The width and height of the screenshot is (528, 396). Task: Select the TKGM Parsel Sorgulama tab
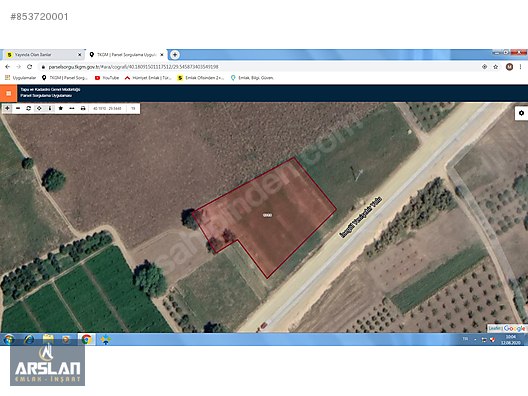tap(126, 55)
